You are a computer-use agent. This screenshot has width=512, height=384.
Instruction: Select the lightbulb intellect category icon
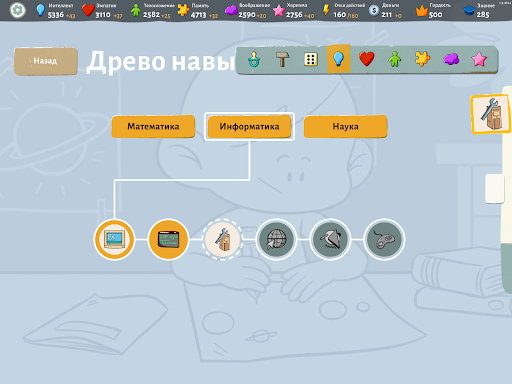(x=339, y=59)
